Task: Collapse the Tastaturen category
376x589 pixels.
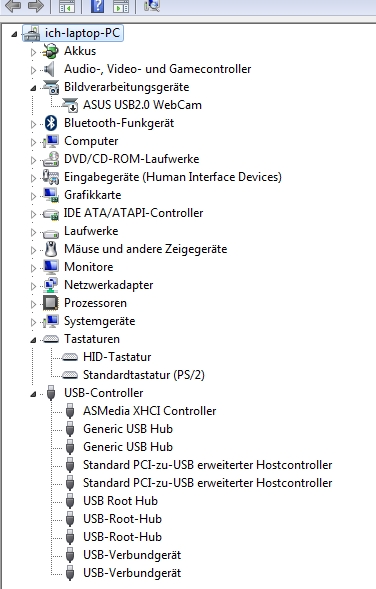Action: click(33, 340)
